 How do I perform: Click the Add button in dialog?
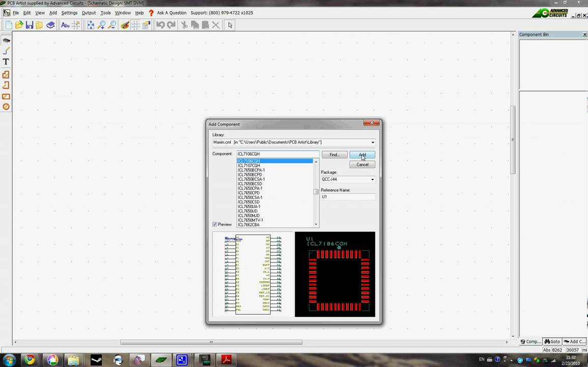[362, 154]
